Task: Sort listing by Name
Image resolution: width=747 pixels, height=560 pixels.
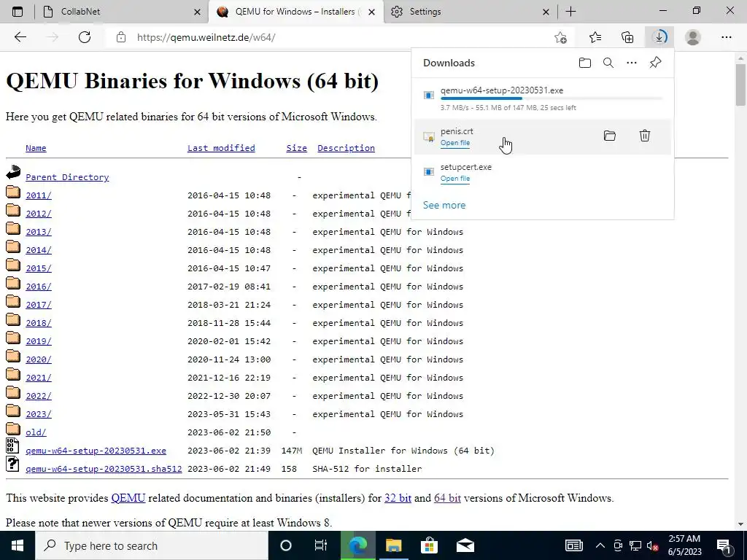Action: 36,148
